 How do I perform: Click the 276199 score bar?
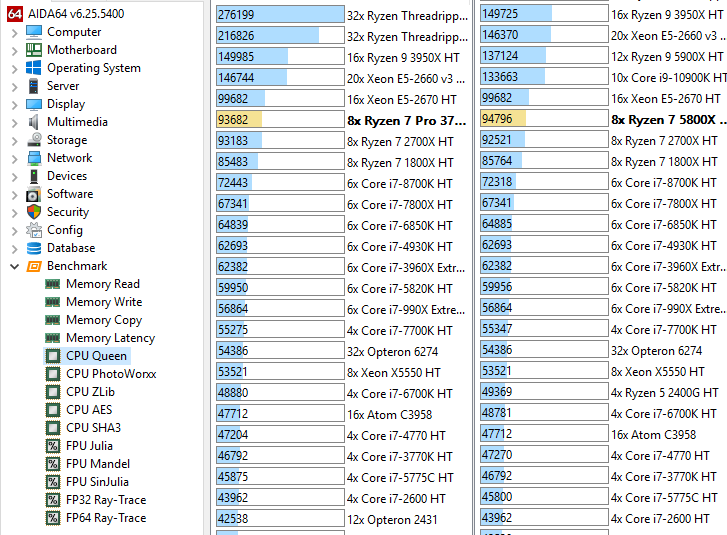pyautogui.click(x=280, y=15)
